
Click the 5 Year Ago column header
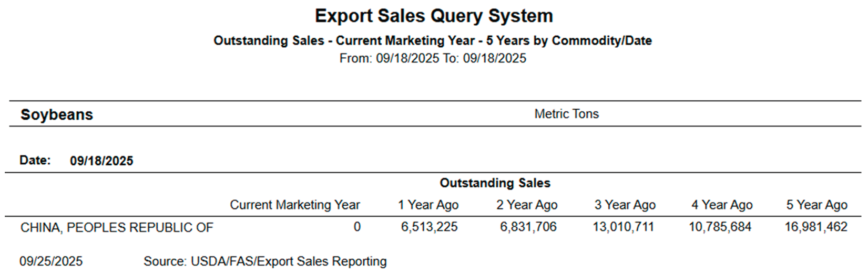pyautogui.click(x=816, y=205)
